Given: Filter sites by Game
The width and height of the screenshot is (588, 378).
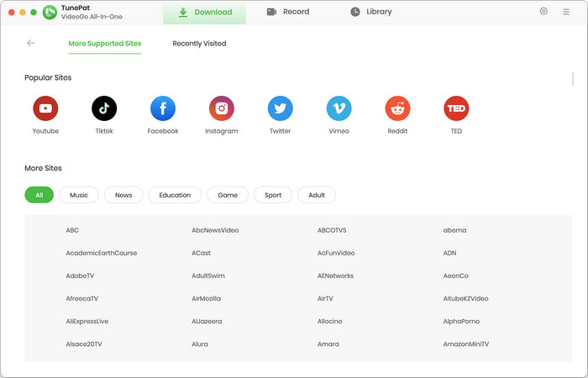Looking at the screenshot, I should click(x=228, y=195).
